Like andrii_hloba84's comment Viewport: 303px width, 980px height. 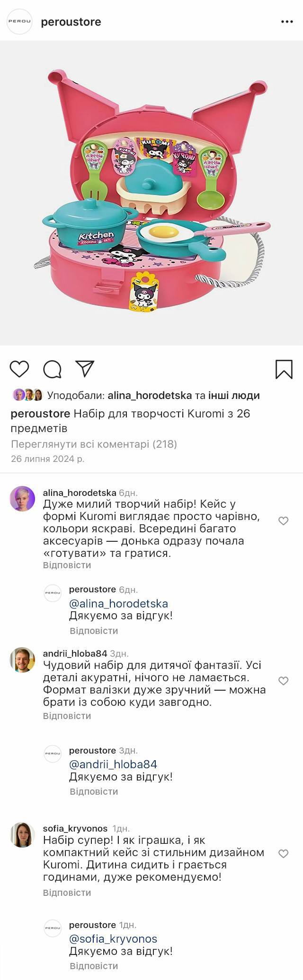click(x=283, y=681)
